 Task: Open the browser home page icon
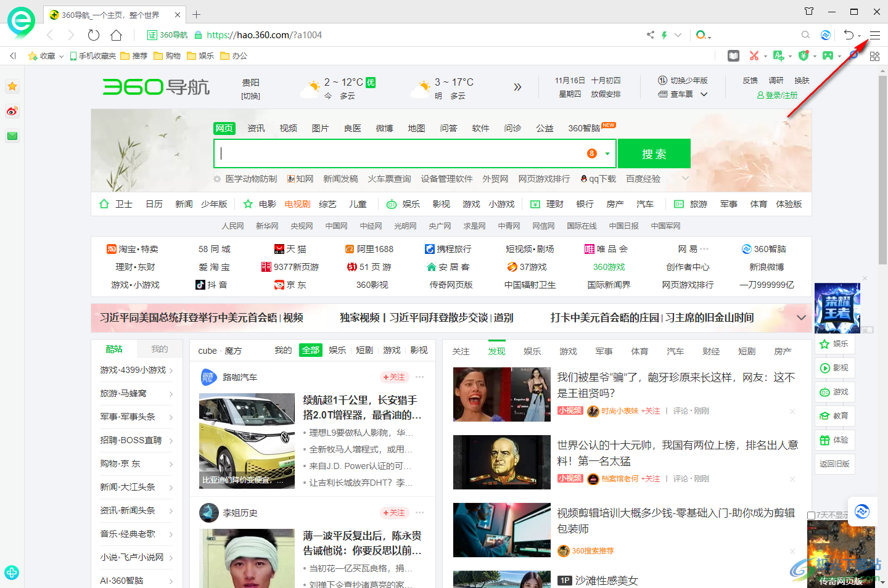(x=116, y=35)
